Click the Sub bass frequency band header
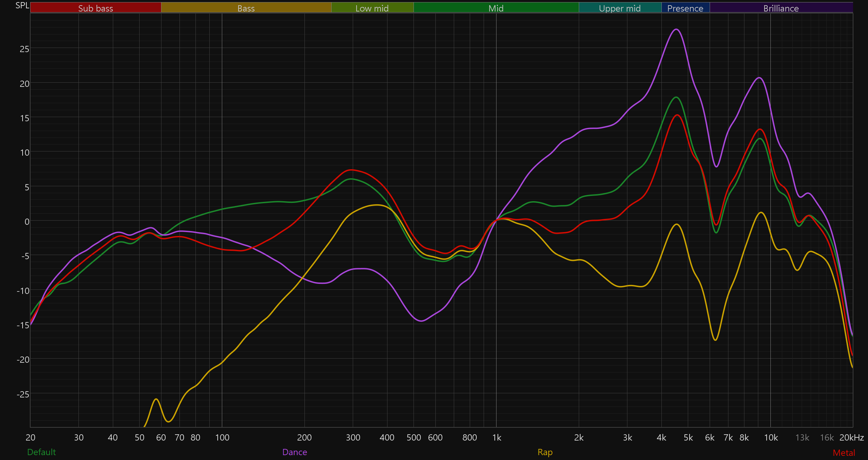This screenshot has height=460, width=868. point(95,8)
